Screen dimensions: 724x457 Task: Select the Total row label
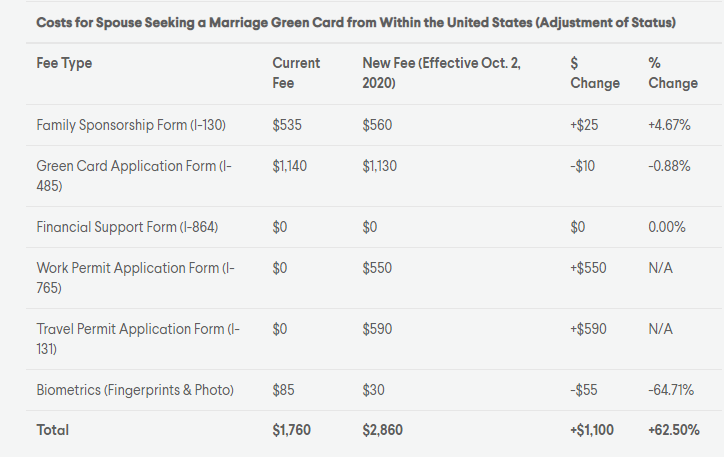pyautogui.click(x=53, y=430)
